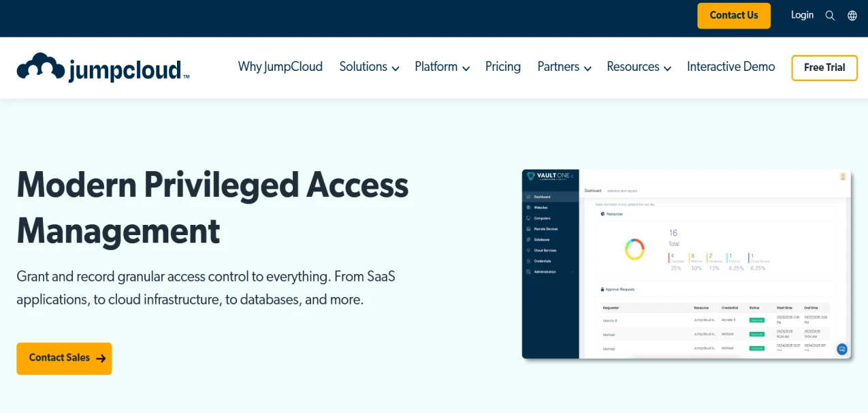The width and height of the screenshot is (868, 413).
Task: Click the 'Grant and record granular access' paragraph
Action: [x=206, y=288]
